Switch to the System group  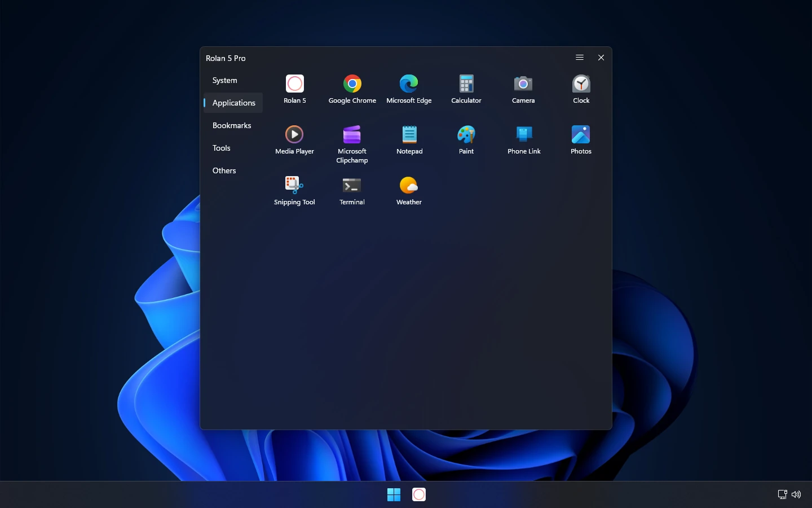(233, 80)
